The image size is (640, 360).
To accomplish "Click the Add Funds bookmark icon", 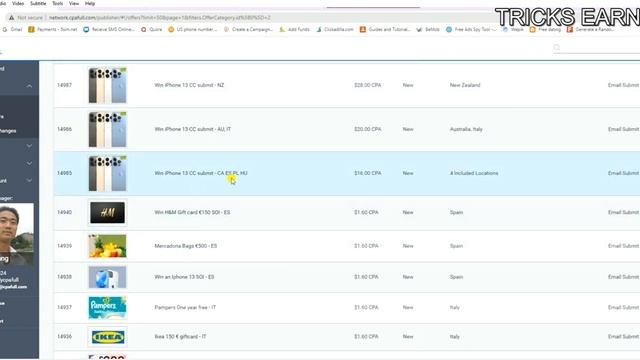I will [282, 29].
